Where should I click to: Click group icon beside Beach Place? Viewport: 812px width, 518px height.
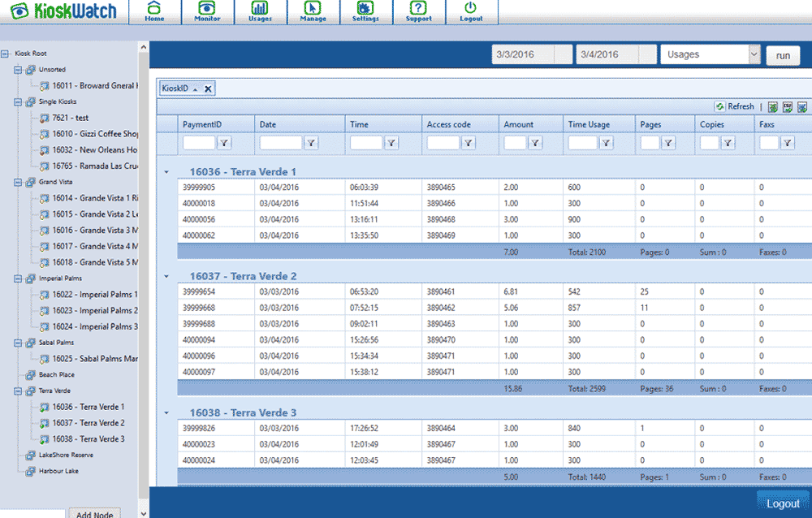pyautogui.click(x=31, y=375)
